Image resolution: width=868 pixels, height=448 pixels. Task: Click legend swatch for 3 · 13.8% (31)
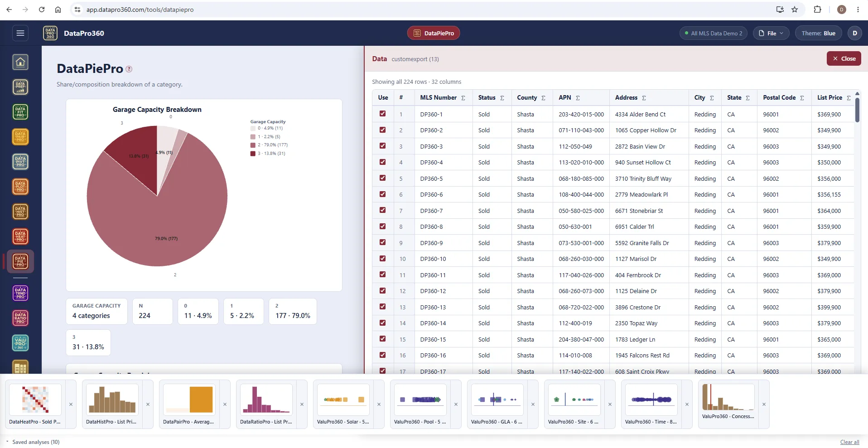[x=253, y=154]
